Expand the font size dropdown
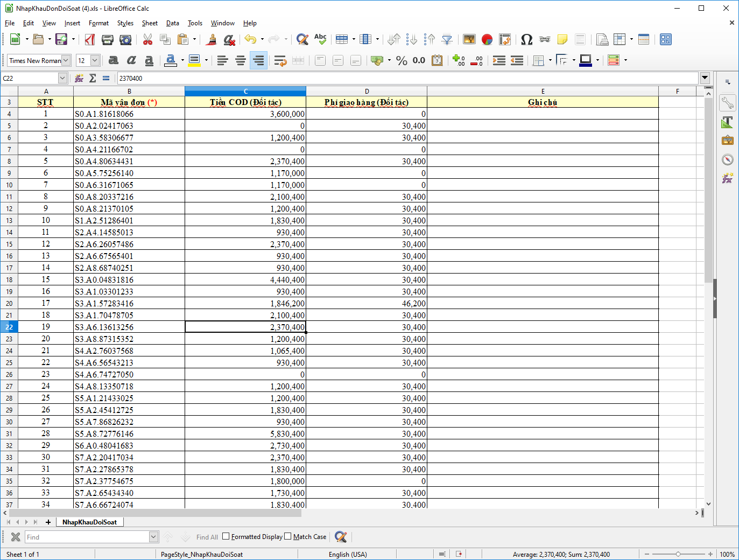739x560 pixels. tap(95, 60)
